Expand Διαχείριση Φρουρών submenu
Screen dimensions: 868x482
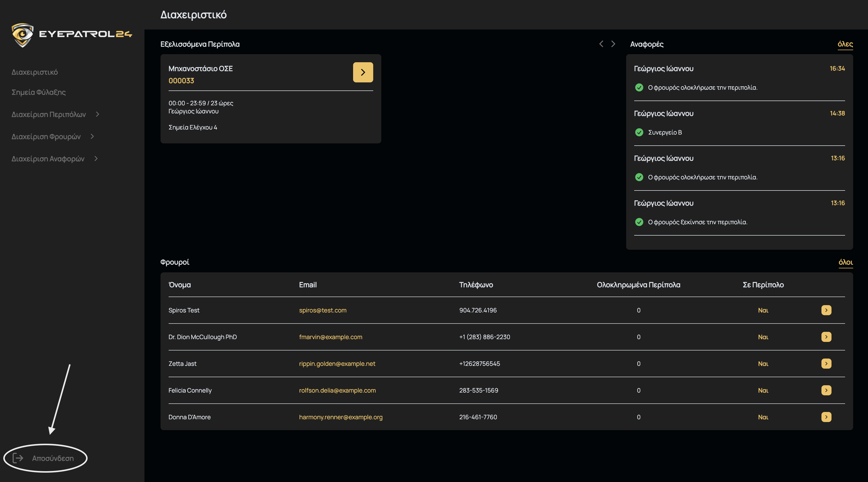(92, 136)
